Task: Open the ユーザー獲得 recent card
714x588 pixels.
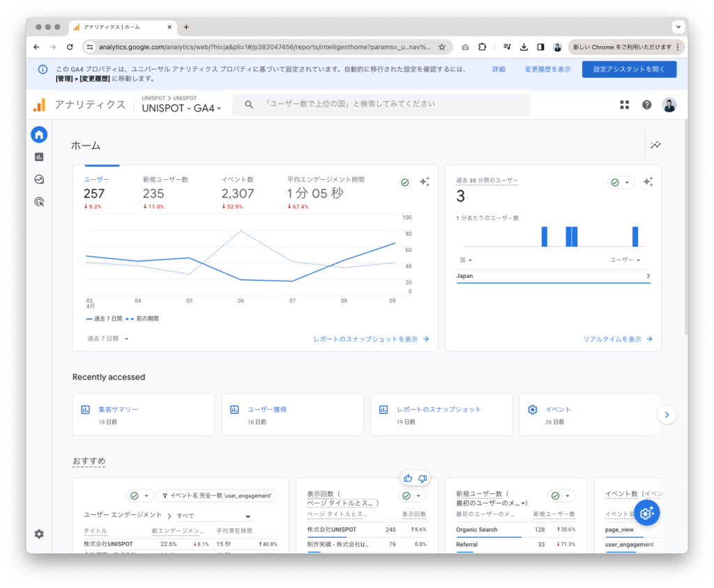Action: [292, 415]
